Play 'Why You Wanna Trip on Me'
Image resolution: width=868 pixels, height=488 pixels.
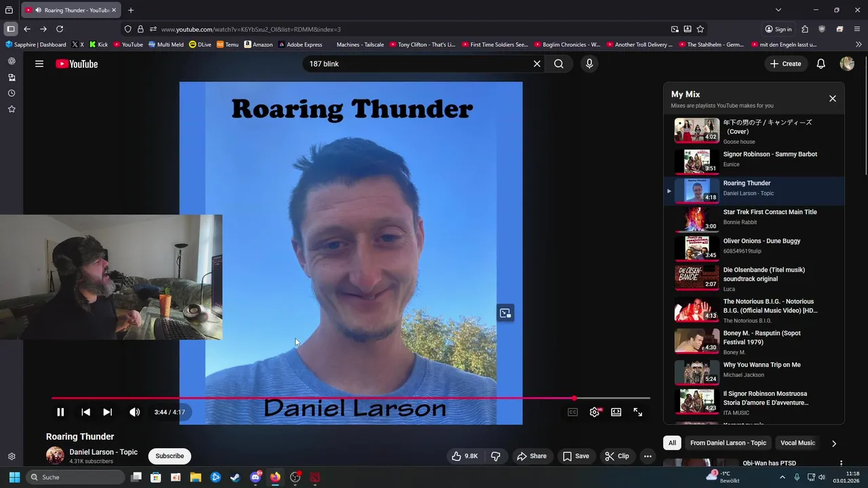pyautogui.click(x=754, y=372)
